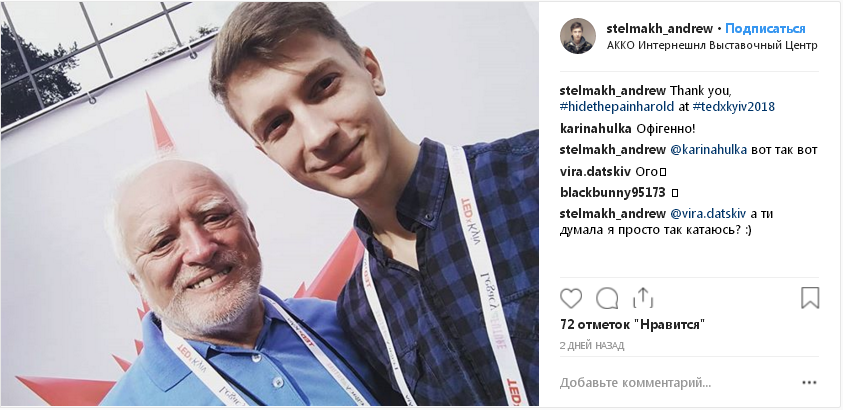Open the #hidethepainharold hashtag
843x410 pixels.
[617, 106]
